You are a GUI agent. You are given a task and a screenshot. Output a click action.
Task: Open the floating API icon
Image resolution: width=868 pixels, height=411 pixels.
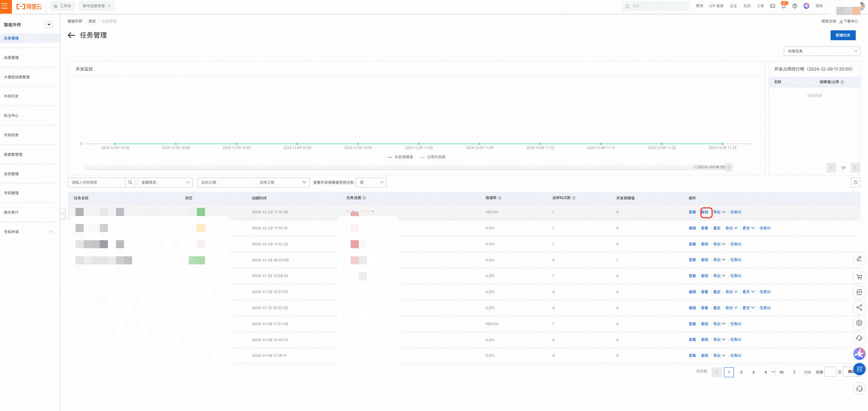pyautogui.click(x=859, y=292)
